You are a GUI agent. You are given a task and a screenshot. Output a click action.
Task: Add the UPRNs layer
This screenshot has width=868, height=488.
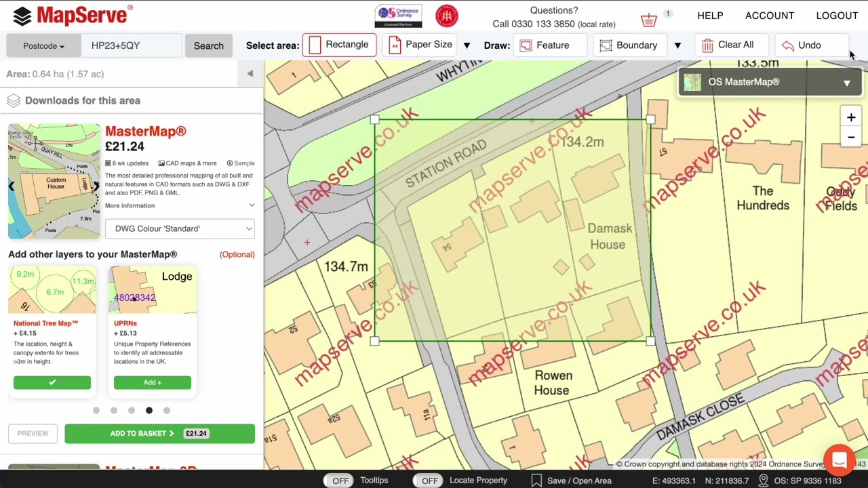click(153, 382)
